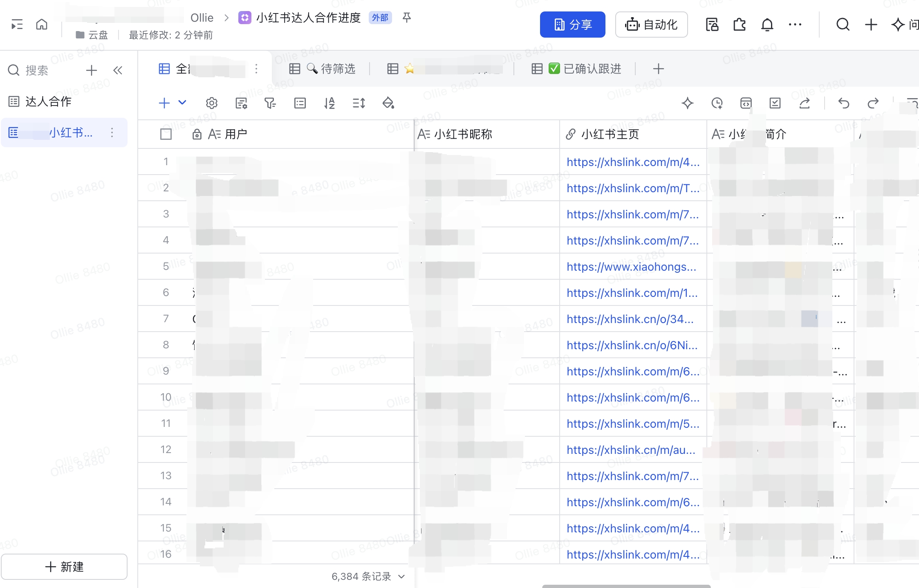Click the horizontal scrollbar at table bottom
The image size is (919, 588).
coord(626,586)
